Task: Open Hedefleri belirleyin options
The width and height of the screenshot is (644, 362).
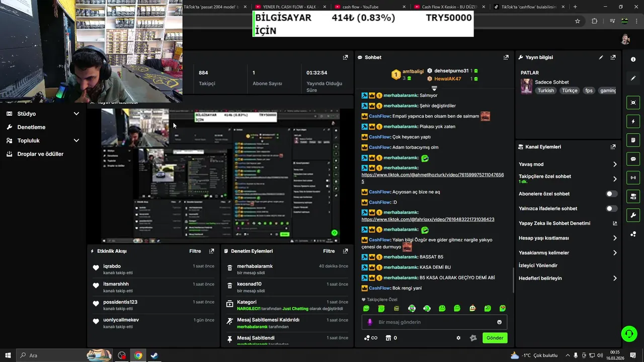Action: coord(568,278)
